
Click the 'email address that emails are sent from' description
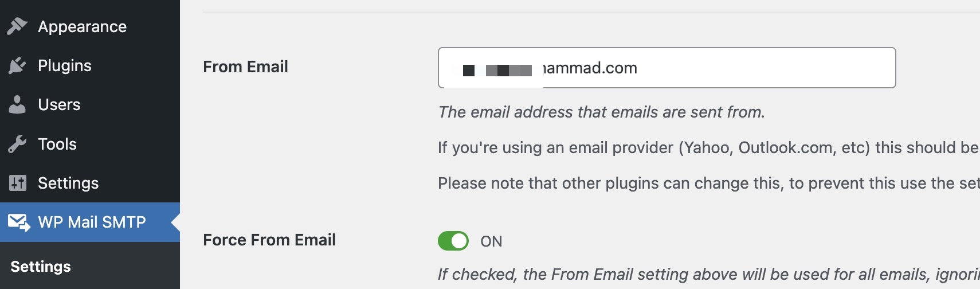[601, 112]
